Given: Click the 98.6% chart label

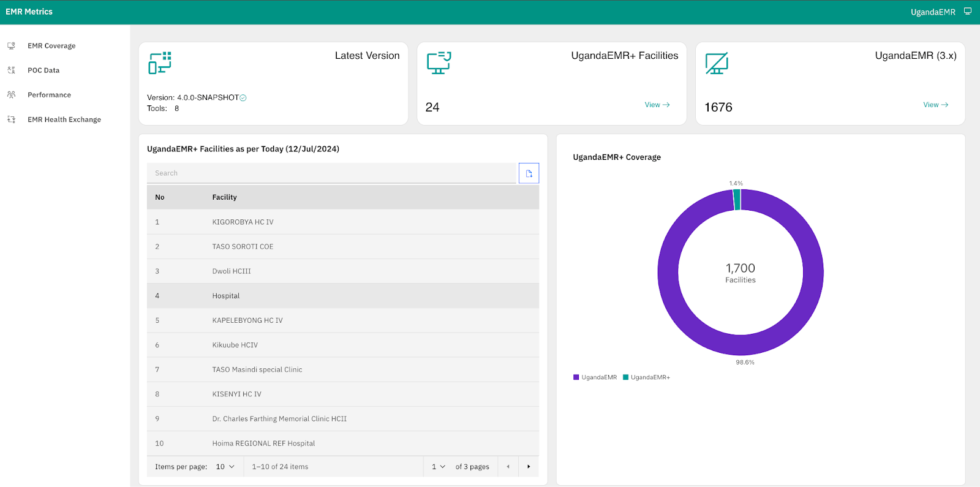Looking at the screenshot, I should click(x=745, y=363).
